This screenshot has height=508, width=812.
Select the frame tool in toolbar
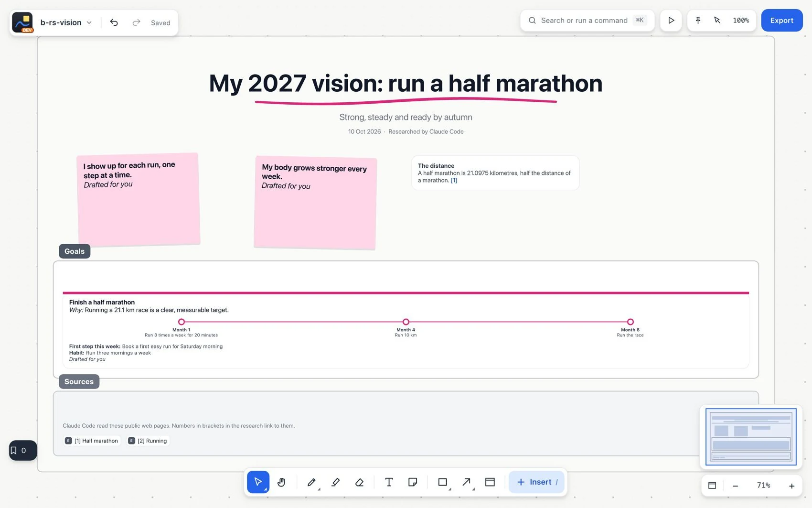point(490,482)
